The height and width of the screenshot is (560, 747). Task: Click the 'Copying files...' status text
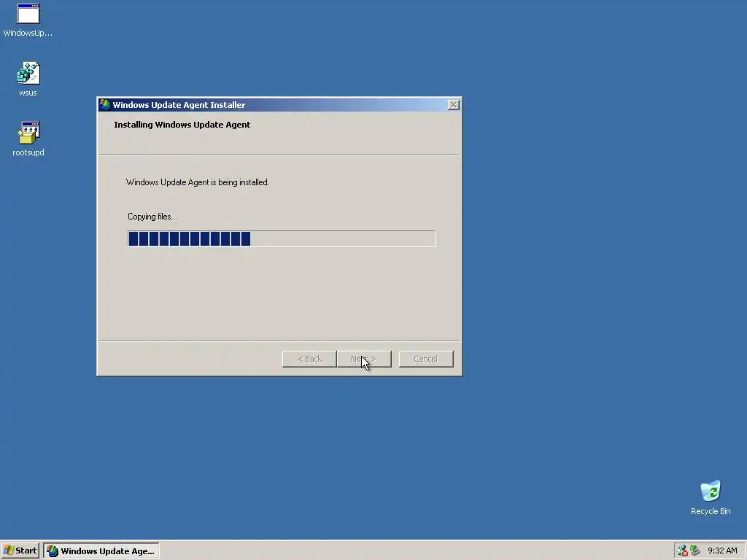click(x=152, y=217)
